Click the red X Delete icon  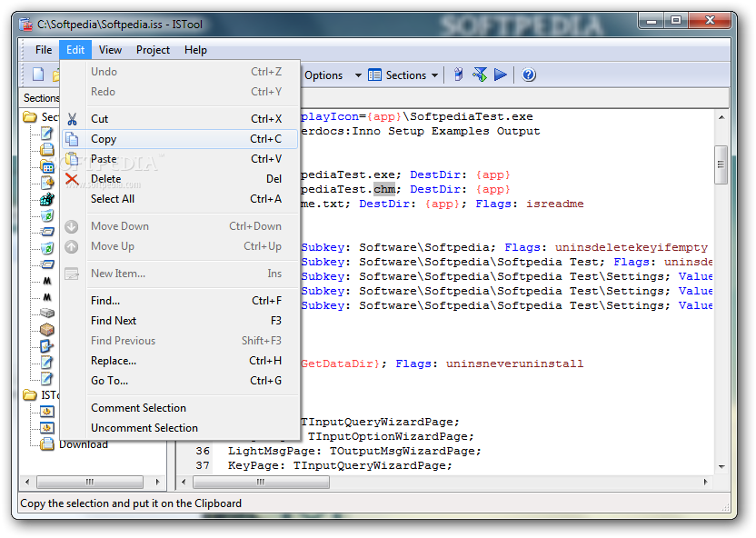click(x=72, y=179)
